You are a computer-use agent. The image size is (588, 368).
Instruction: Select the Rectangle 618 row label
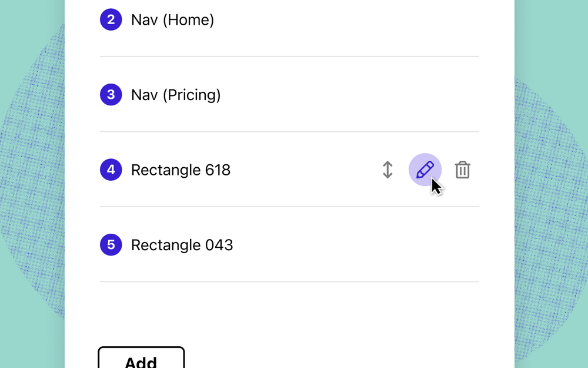181,170
